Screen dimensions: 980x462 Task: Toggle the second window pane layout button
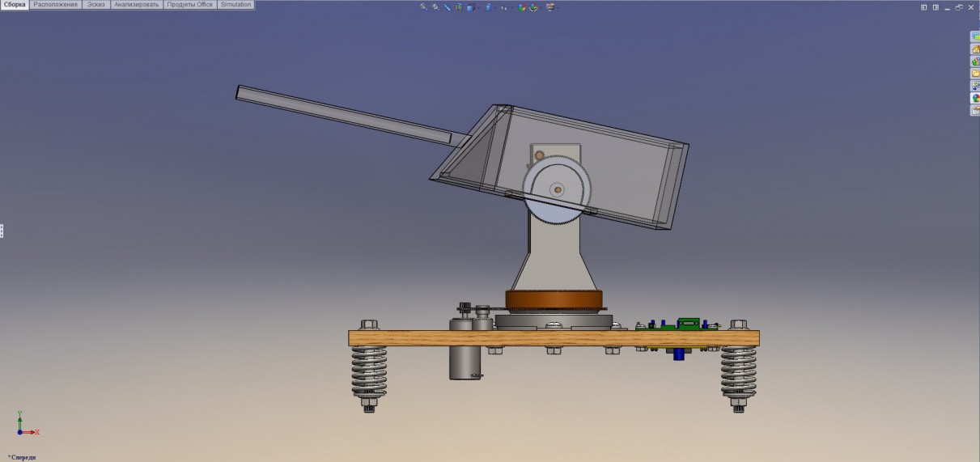pyautogui.click(x=936, y=7)
